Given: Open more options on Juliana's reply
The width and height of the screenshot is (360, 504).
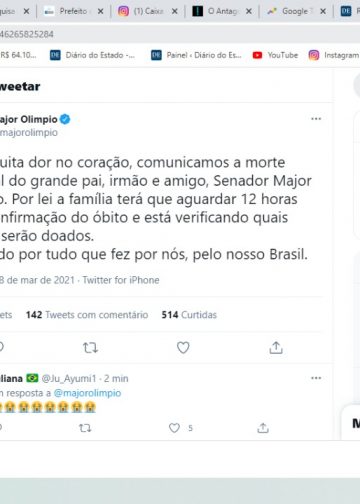Looking at the screenshot, I should [x=316, y=378].
